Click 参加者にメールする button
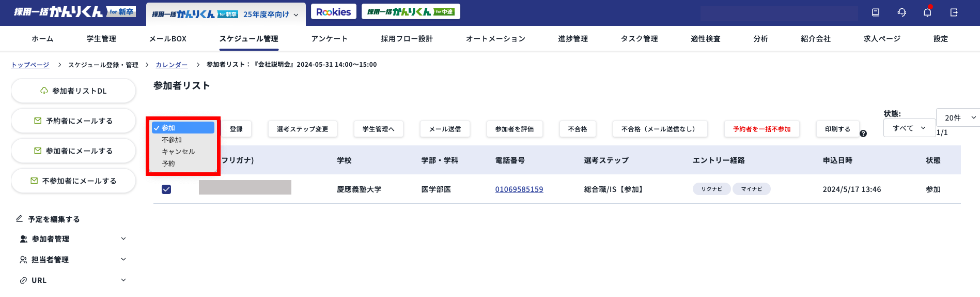This screenshot has height=297, width=980. pos(73,151)
